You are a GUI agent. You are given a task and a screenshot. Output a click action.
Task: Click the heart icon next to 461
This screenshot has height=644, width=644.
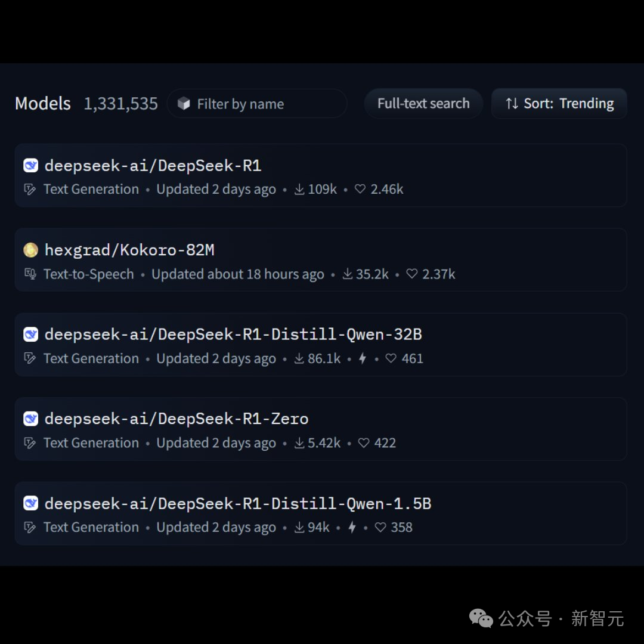point(391,358)
